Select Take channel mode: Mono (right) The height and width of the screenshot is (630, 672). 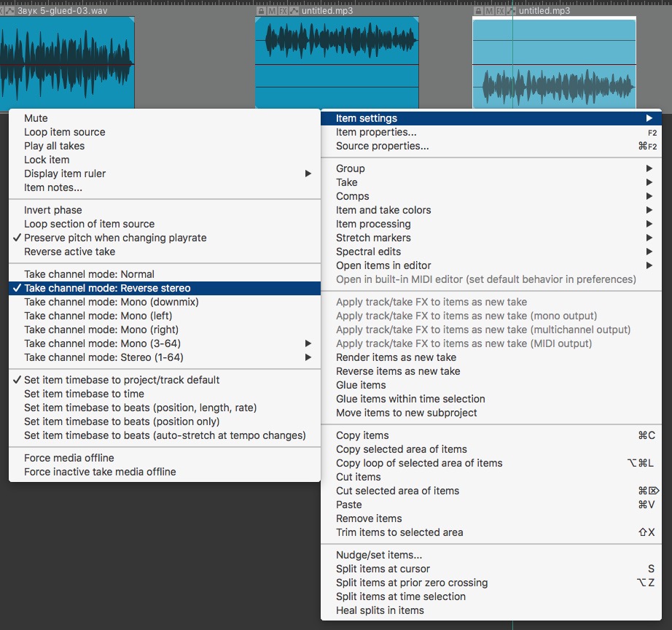pos(165,330)
